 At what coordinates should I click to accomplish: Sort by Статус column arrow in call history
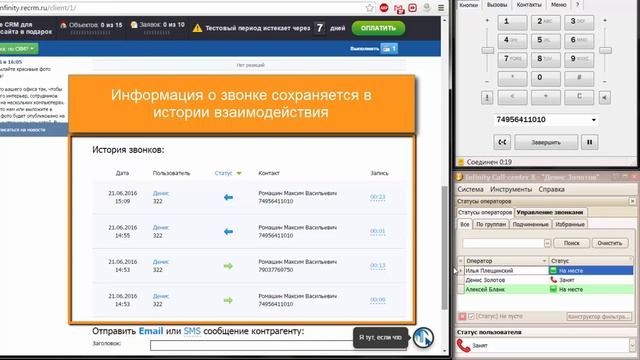tap(239, 173)
